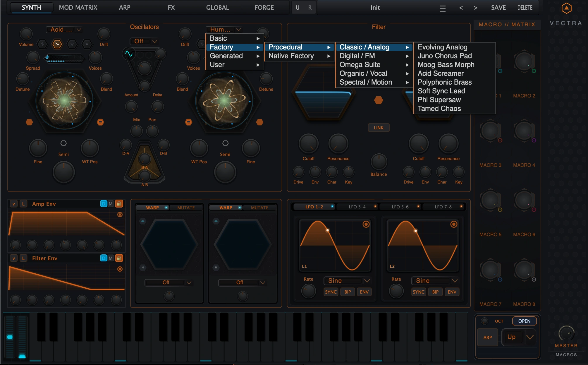This screenshot has height=365, width=588.
Task: Click the orange hexagon between the filters
Action: [x=379, y=100]
